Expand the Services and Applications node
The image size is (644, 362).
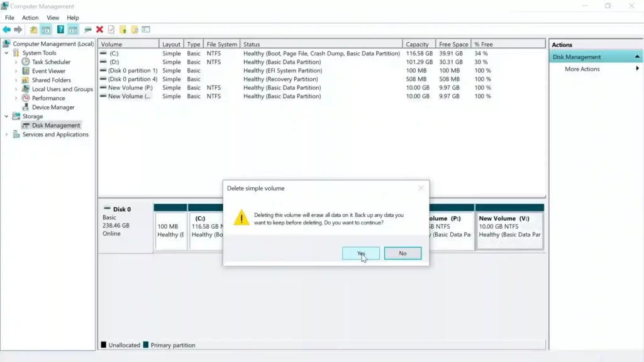coord(6,134)
